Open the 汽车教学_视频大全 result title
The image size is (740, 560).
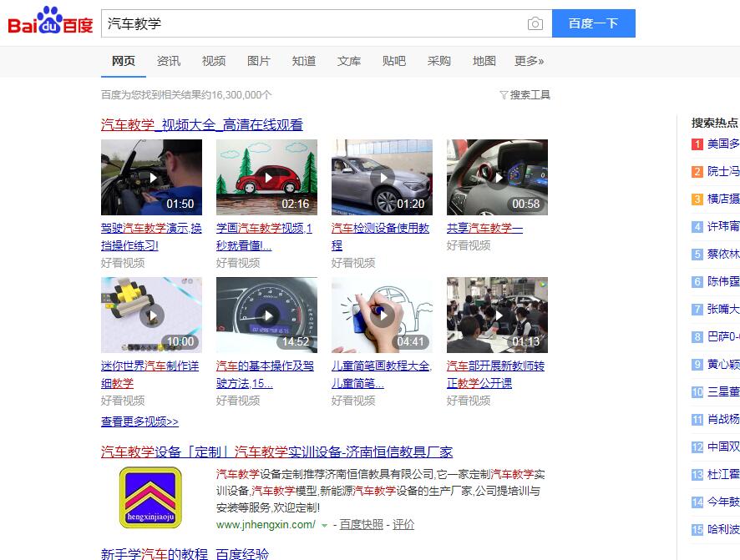[202, 125]
